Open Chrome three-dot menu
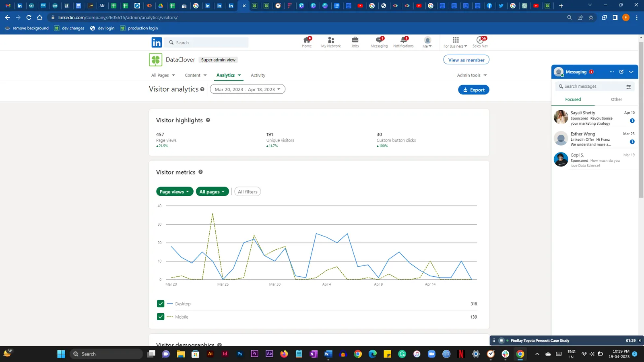Screen dimensions: 644x362 [x=637, y=17]
